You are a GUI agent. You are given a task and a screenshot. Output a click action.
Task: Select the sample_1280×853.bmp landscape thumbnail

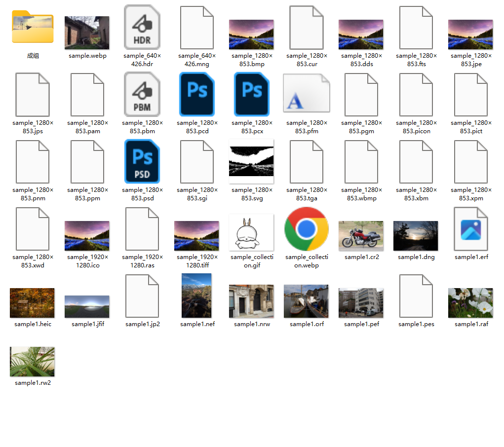pyautogui.click(x=251, y=35)
